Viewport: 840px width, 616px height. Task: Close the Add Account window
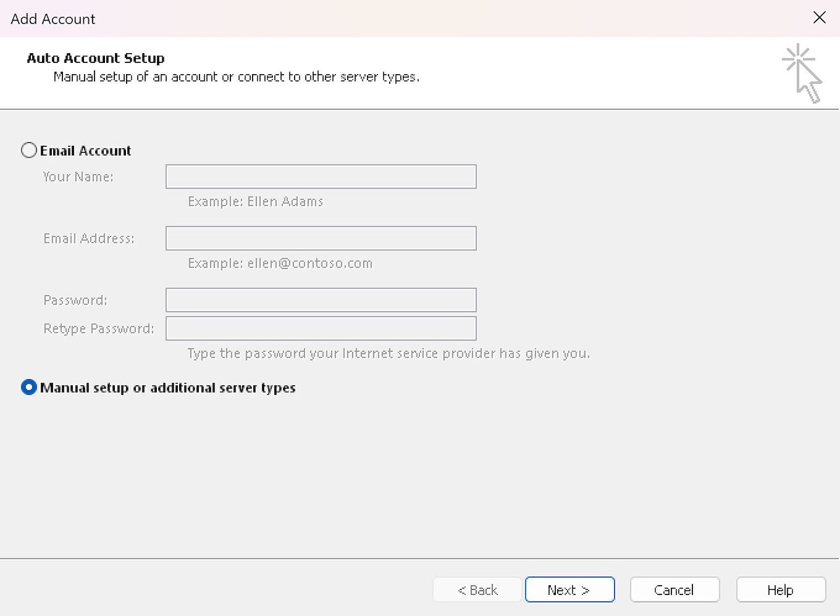(x=819, y=18)
